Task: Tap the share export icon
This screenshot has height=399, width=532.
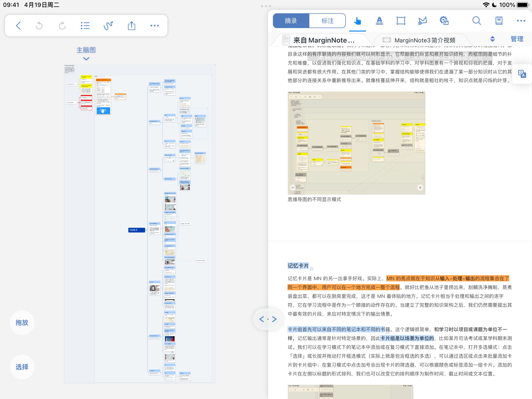Action: coord(132,26)
